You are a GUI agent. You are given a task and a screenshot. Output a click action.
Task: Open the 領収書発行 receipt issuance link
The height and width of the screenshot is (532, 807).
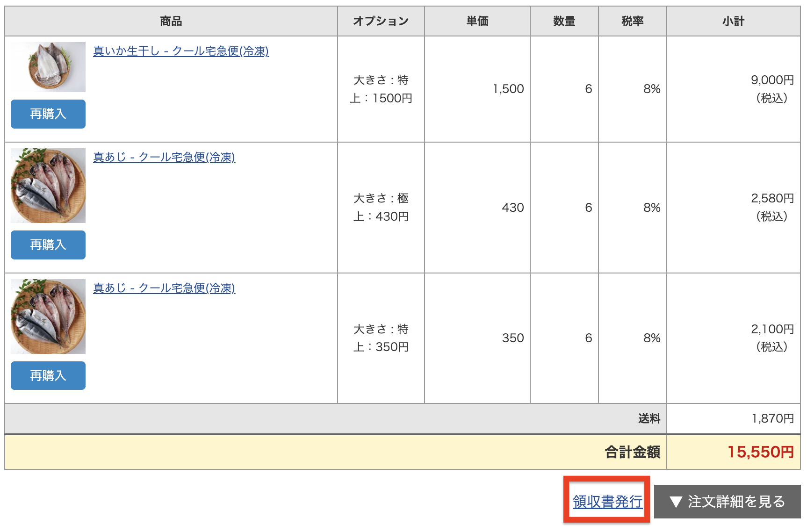pos(606,501)
